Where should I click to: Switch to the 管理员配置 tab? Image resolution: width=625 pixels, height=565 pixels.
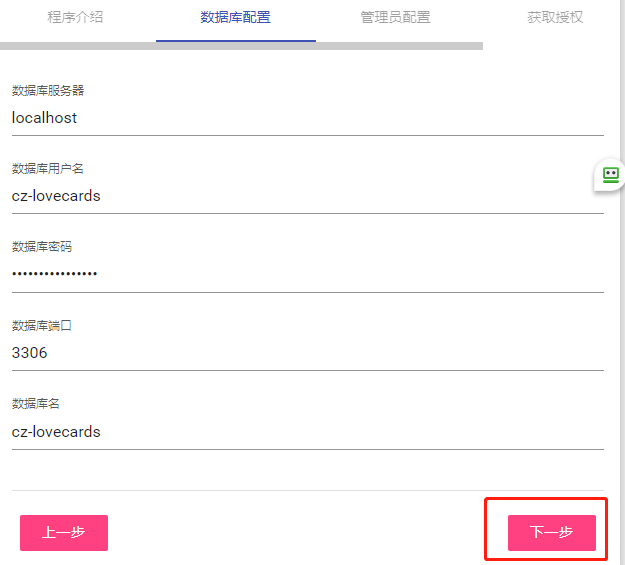point(395,17)
